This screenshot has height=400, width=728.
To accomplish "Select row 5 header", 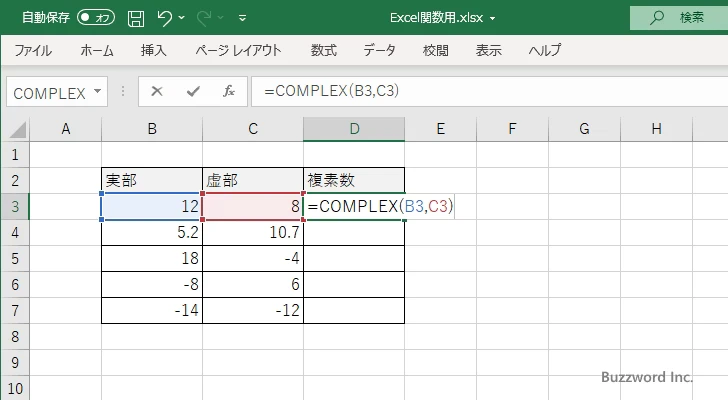I will coord(15,258).
